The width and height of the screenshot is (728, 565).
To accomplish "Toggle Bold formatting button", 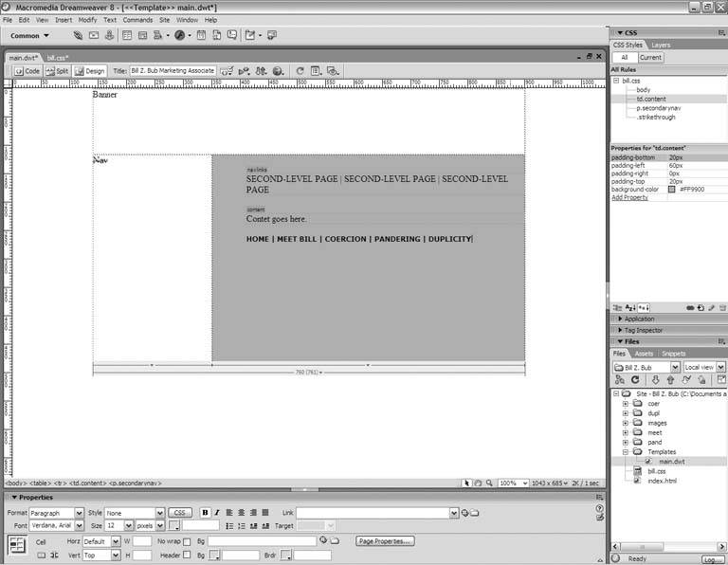I will pos(205,513).
